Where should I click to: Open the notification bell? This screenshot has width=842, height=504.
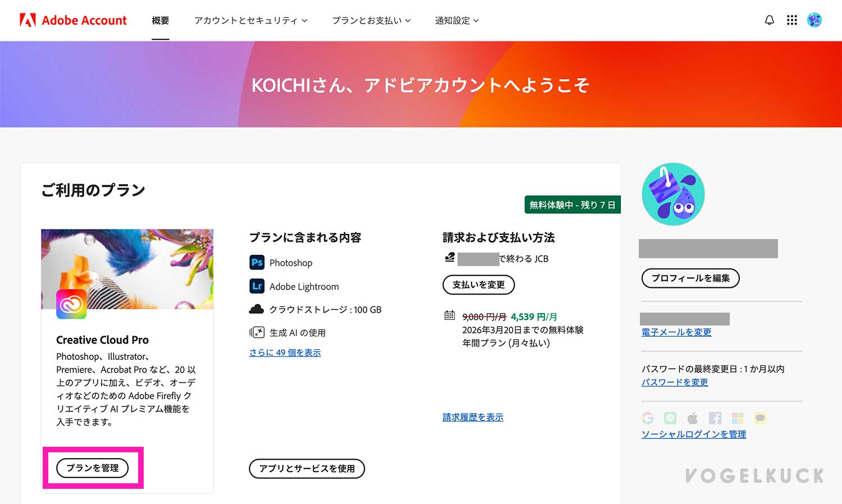coord(769,20)
